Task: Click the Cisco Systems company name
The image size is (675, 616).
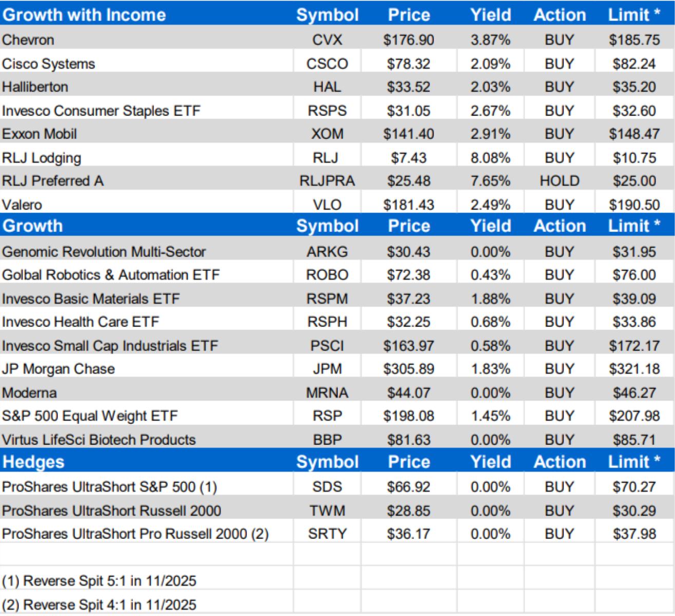Action: point(49,64)
